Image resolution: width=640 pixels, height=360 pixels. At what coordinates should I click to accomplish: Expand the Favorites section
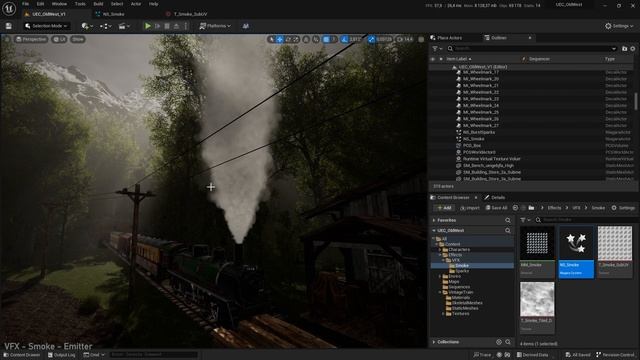(x=434, y=220)
